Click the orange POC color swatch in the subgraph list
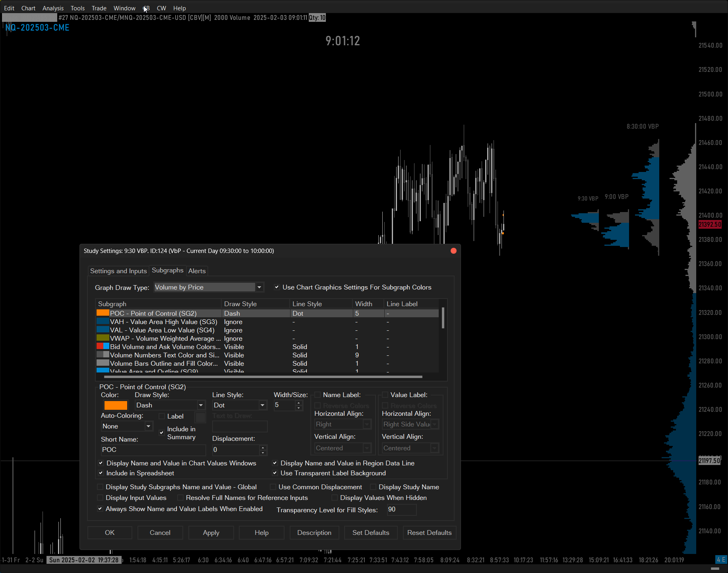This screenshot has height=573, width=728. [x=103, y=313]
